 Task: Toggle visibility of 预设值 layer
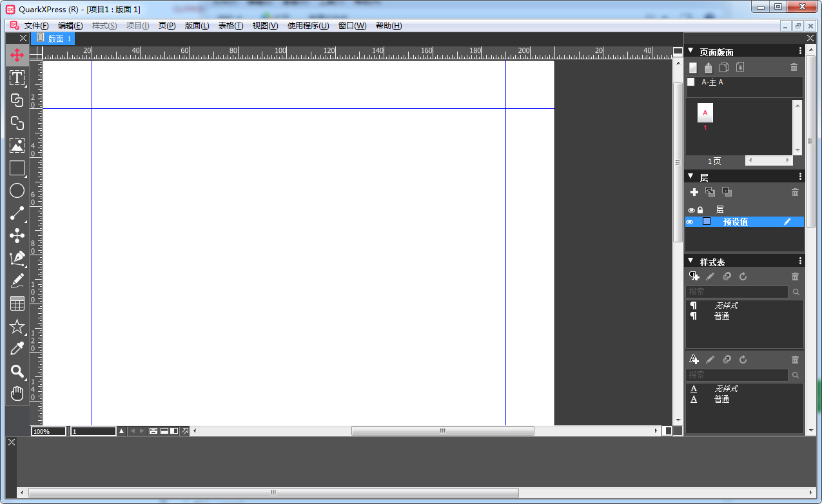(x=689, y=222)
